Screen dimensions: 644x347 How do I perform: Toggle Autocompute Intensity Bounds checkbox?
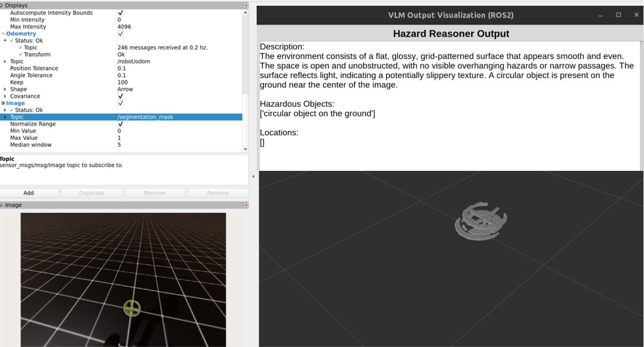pyautogui.click(x=121, y=13)
